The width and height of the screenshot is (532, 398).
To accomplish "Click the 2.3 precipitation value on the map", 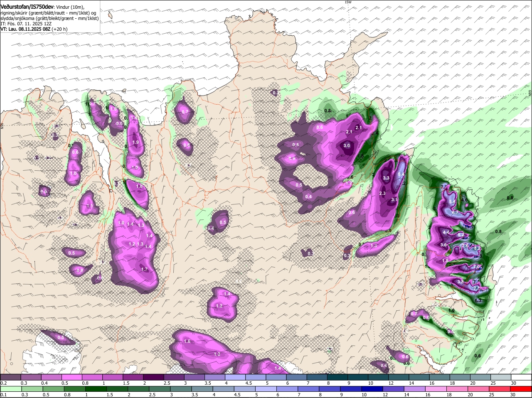I will (x=382, y=193).
